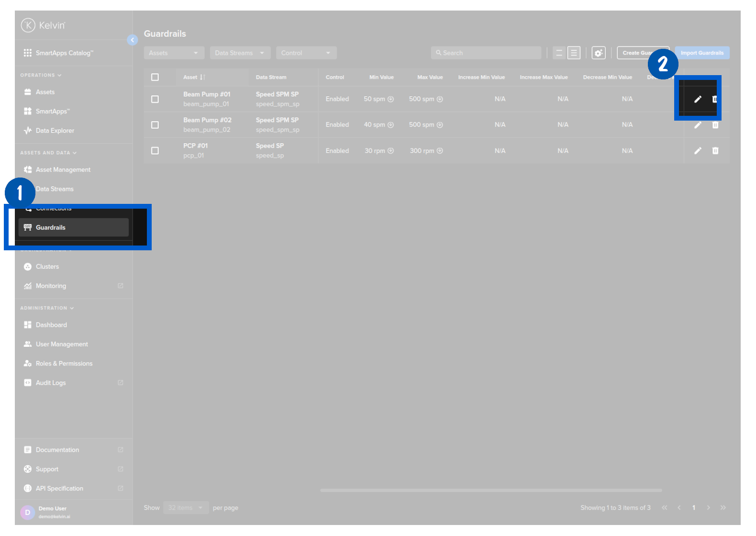Open the Assets filter dropdown
756x536 pixels.
(x=174, y=53)
